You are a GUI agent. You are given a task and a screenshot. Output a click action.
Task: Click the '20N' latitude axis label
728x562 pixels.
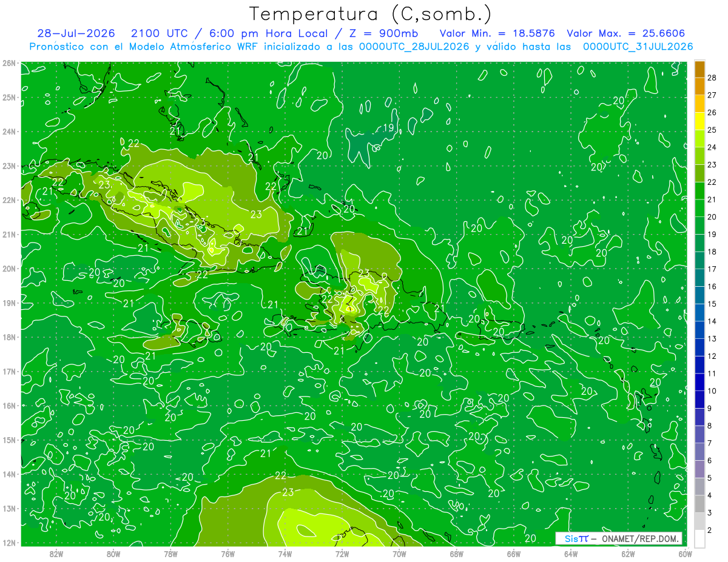click(x=8, y=268)
